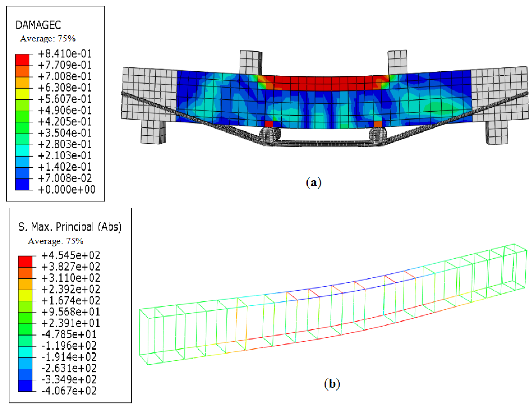This screenshot has height=409, width=532.
Task: Click the +4.545e+02 stress value
Action: 71,256
